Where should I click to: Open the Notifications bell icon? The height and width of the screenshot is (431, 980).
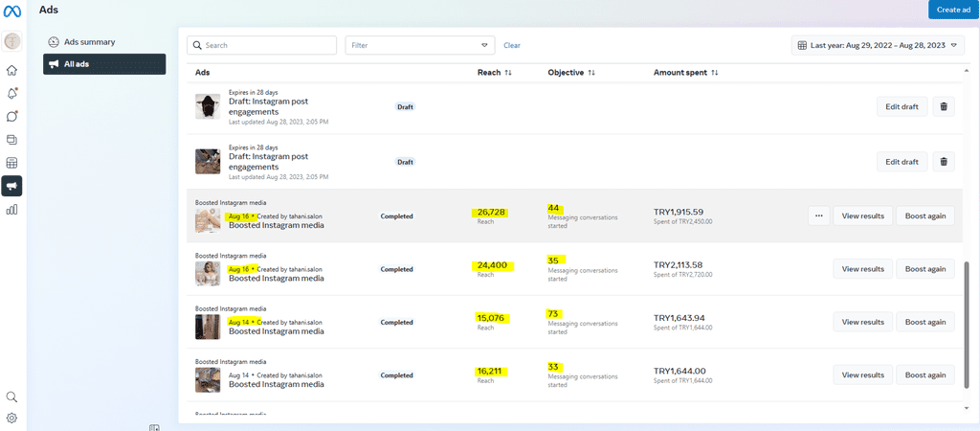click(x=11, y=93)
